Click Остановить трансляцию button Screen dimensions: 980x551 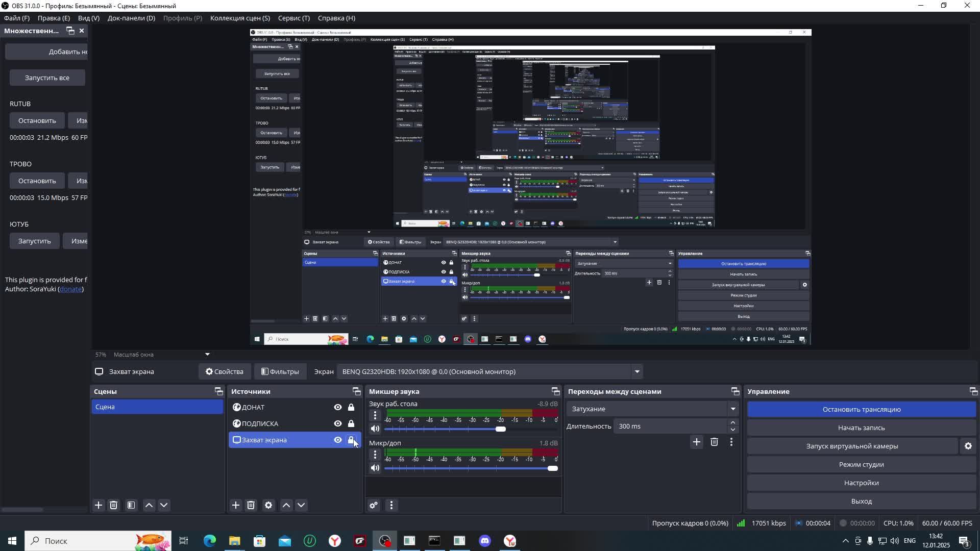[861, 409]
